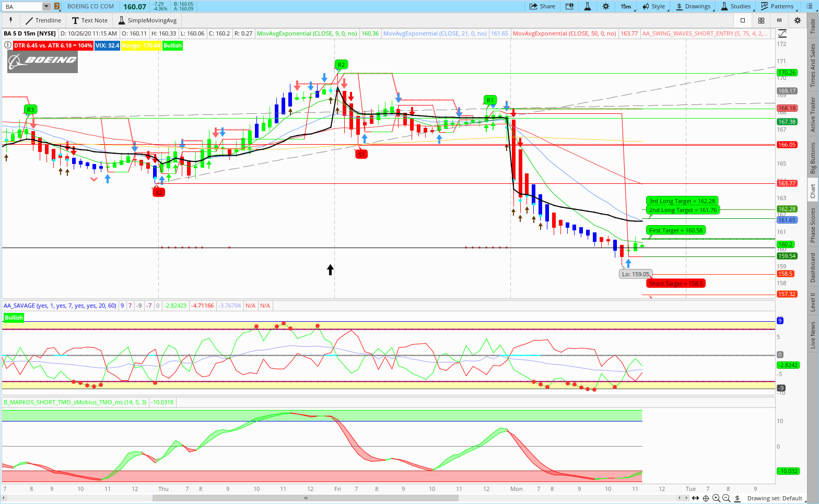Click the Share chart icon button
819x504 pixels.
542,6
